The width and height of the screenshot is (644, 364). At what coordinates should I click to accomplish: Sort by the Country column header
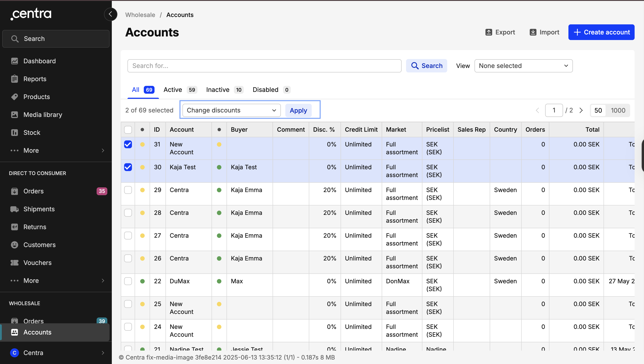coord(506,129)
